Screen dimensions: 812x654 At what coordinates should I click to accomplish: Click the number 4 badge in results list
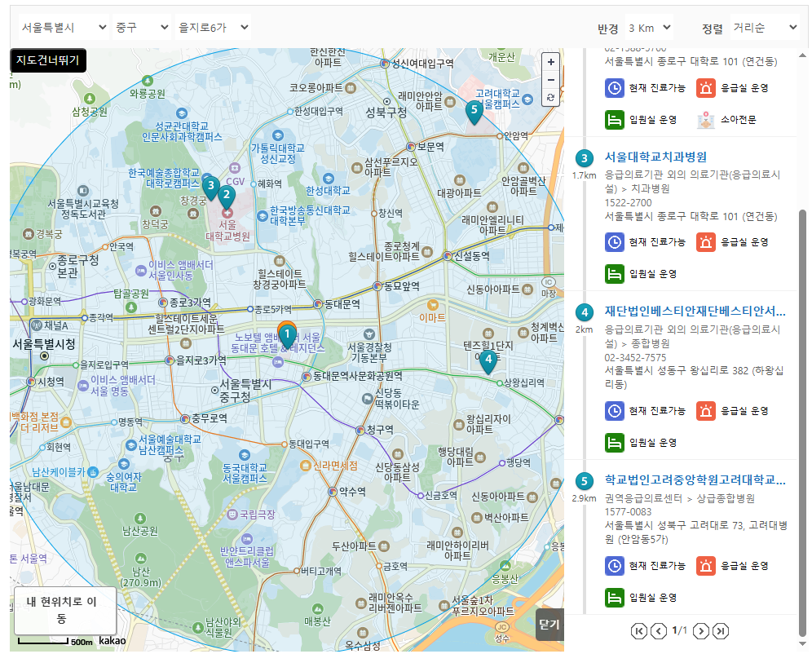(x=585, y=312)
